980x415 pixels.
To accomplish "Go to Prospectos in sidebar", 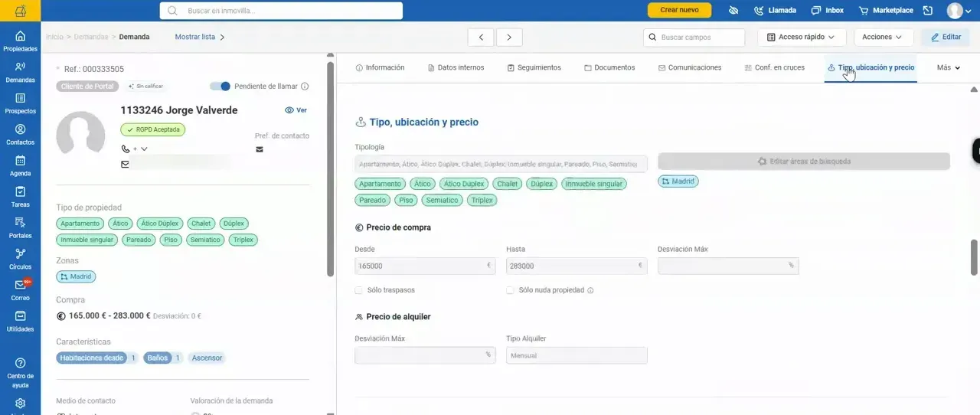I will coord(20,103).
